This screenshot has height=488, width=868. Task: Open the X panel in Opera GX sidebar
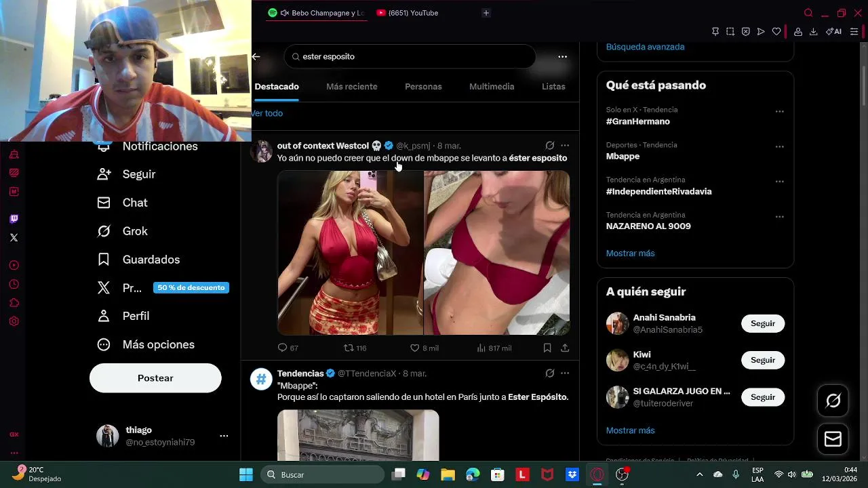[14, 237]
